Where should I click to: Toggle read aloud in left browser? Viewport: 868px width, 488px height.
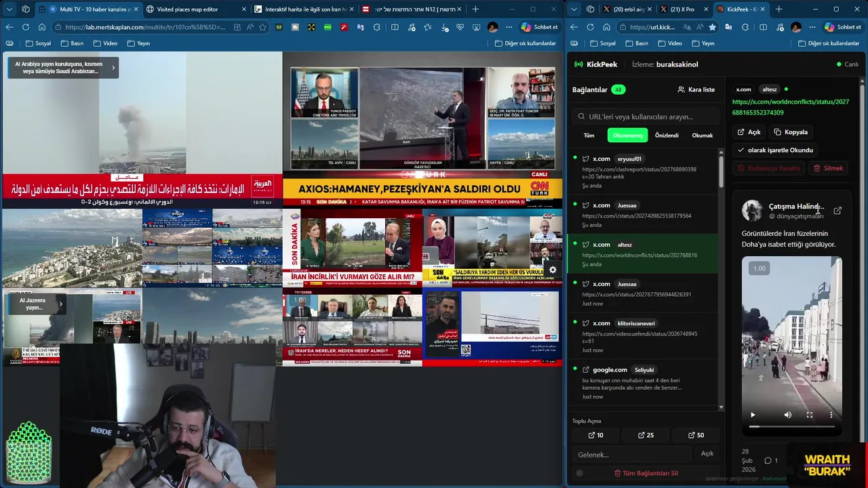250,27
